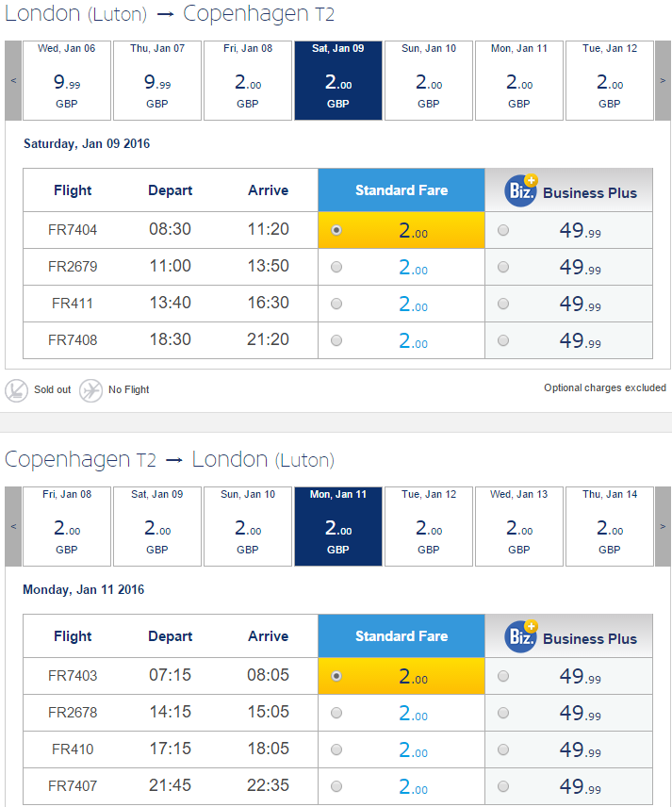The image size is (672, 807).
Task: Select standard fare for flight FR7408
Action: pos(336,340)
